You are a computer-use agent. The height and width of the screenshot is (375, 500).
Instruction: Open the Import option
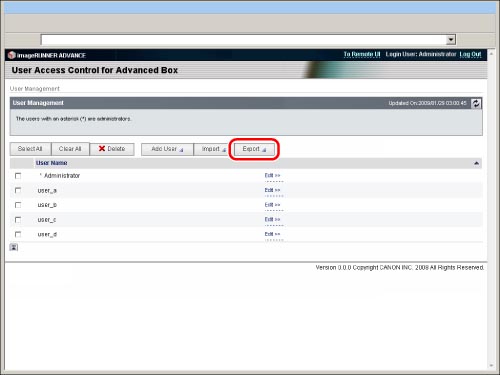[x=214, y=149]
